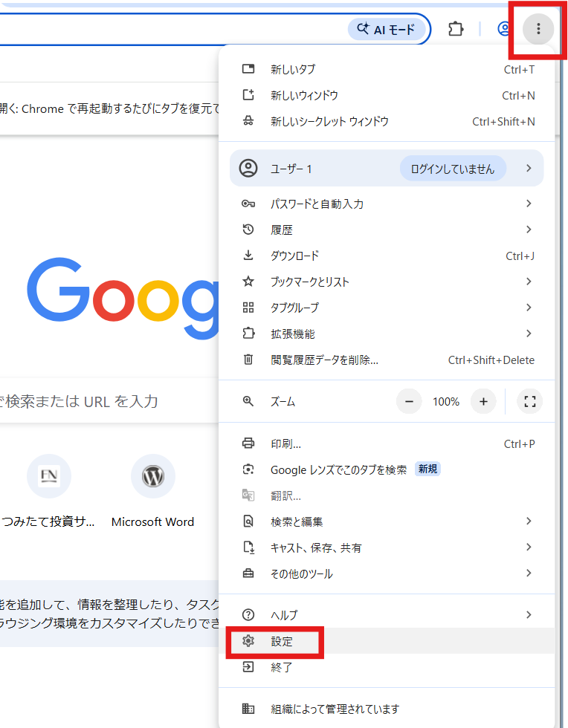
Task: Click the user avatar icon beside ユーザー 1
Action: 248,168
